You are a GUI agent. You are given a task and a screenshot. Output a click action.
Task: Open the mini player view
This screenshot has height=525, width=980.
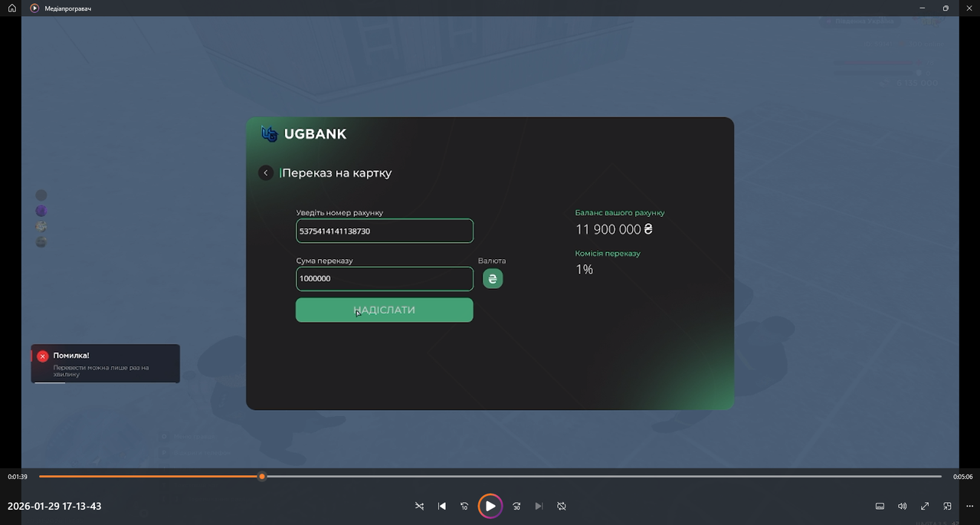[947, 506]
